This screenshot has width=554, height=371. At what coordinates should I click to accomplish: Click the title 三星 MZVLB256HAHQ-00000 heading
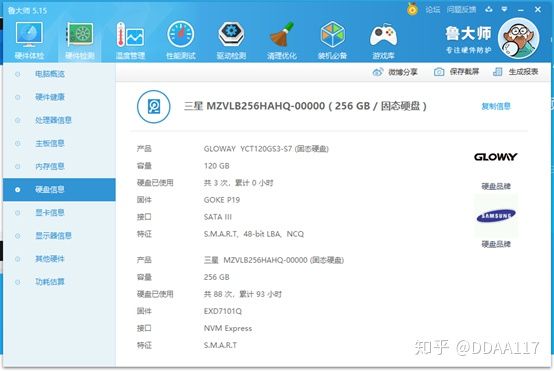point(305,106)
